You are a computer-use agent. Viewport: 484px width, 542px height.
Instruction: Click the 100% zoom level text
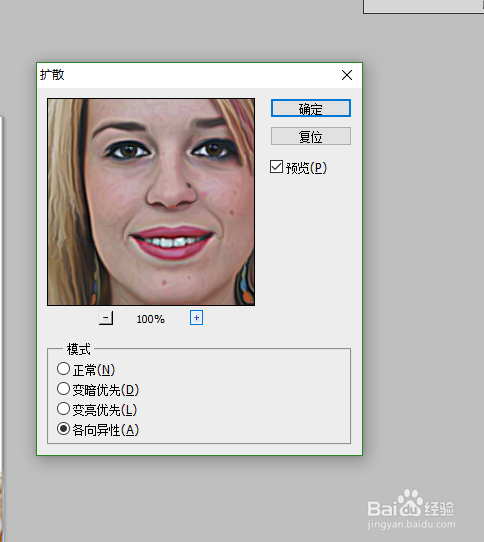[x=150, y=319]
